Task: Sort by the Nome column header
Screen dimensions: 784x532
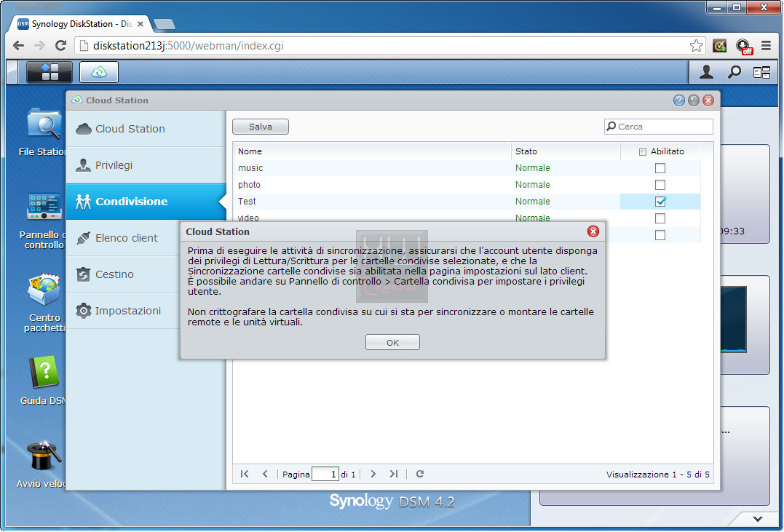Action: pos(372,151)
